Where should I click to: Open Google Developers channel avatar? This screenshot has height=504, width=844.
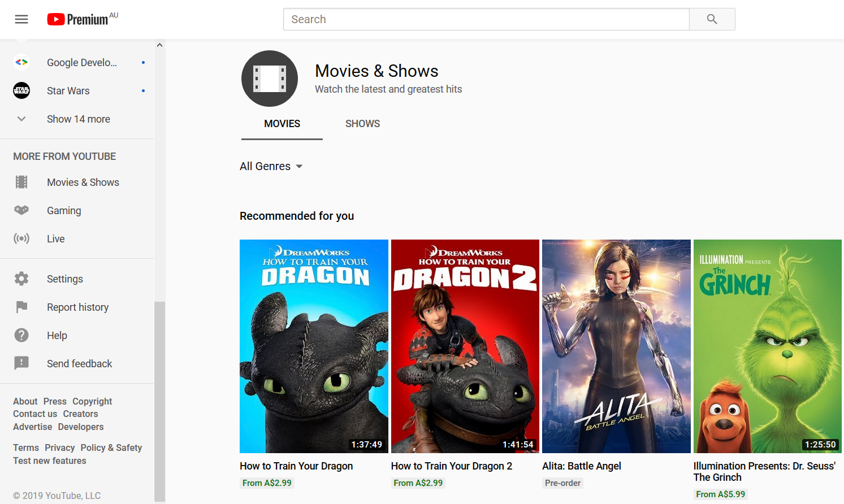tap(21, 62)
